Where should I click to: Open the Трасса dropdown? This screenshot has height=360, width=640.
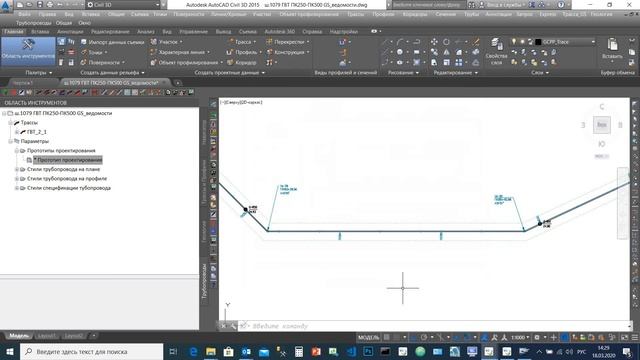point(242,42)
